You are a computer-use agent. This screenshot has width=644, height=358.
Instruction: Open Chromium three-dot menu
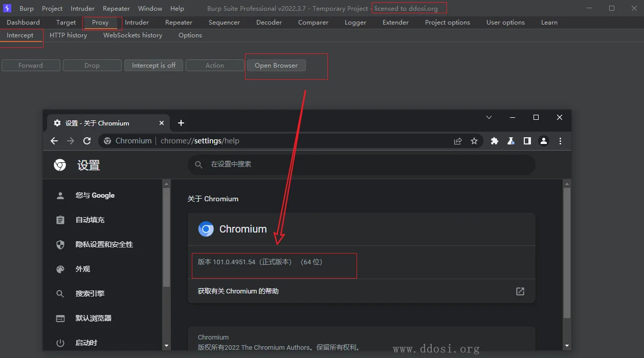[x=561, y=141]
